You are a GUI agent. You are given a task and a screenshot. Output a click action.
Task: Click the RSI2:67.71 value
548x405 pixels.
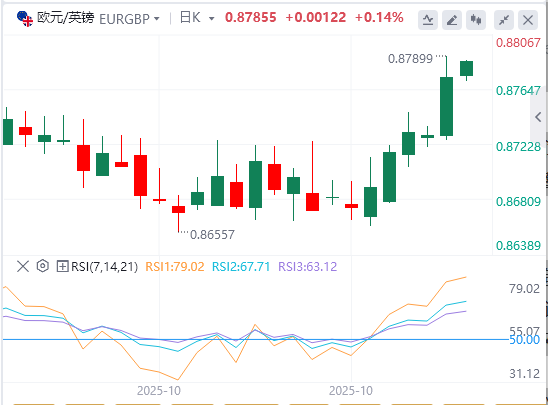241,267
